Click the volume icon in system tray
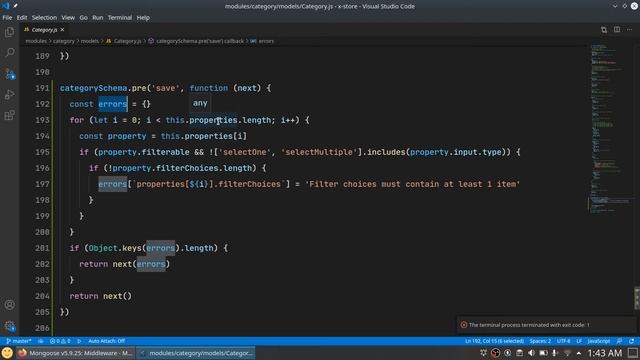This screenshot has width=640, height=360. point(531,353)
